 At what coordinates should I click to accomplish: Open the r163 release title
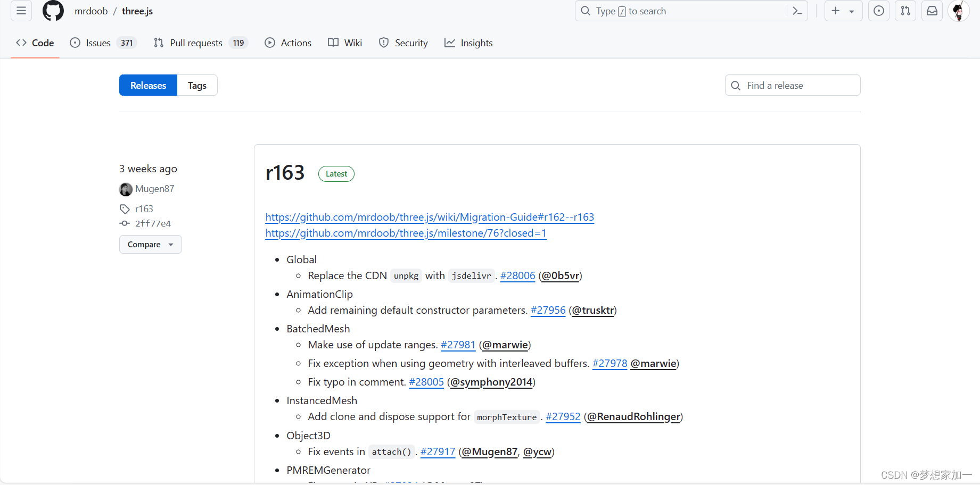[x=285, y=173]
